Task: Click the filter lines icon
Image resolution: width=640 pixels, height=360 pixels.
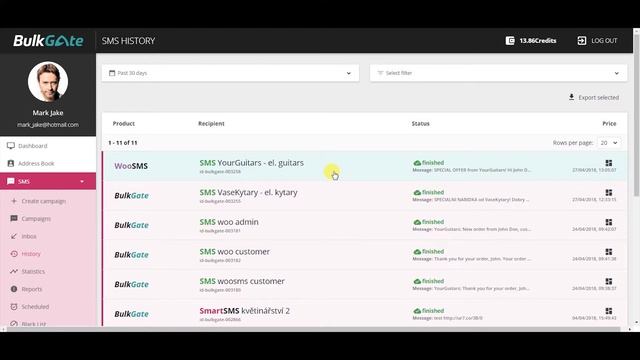Action: [x=380, y=73]
